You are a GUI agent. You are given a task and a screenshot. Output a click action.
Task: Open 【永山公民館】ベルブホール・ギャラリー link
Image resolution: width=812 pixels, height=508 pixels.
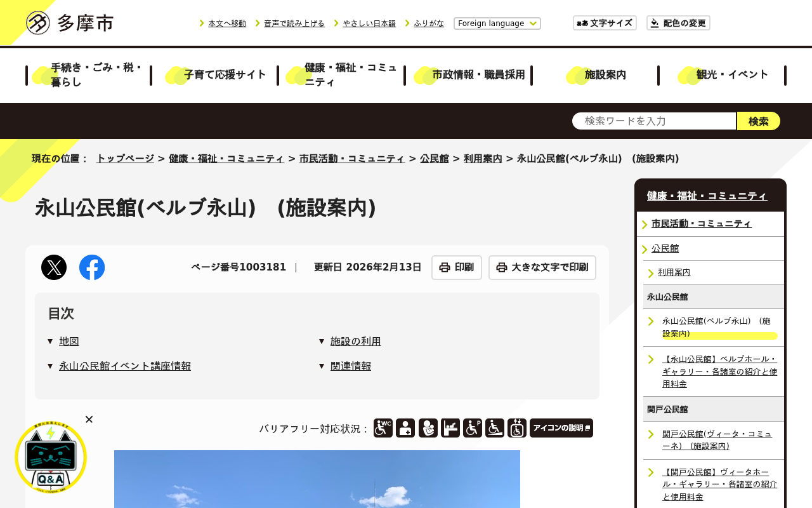point(719,371)
